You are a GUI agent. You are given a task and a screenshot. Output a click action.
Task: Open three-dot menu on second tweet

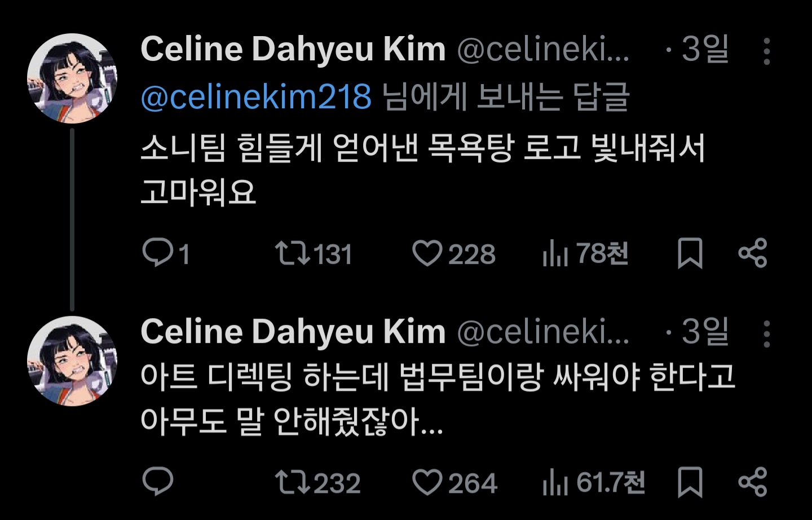766,334
